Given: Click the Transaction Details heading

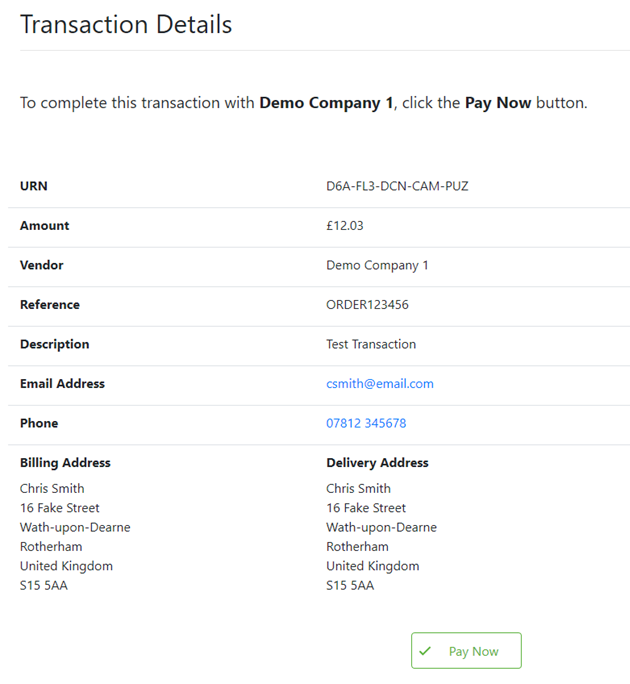Looking at the screenshot, I should (126, 25).
